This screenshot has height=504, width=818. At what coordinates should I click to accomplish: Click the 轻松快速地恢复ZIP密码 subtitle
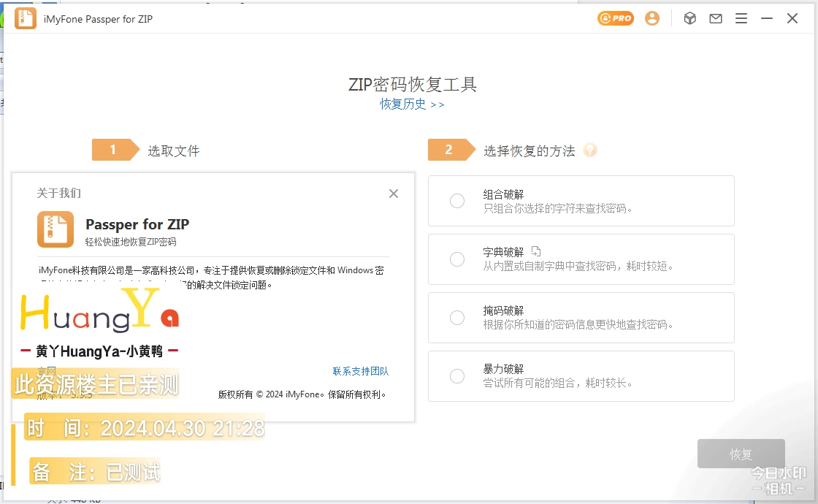[x=131, y=242]
